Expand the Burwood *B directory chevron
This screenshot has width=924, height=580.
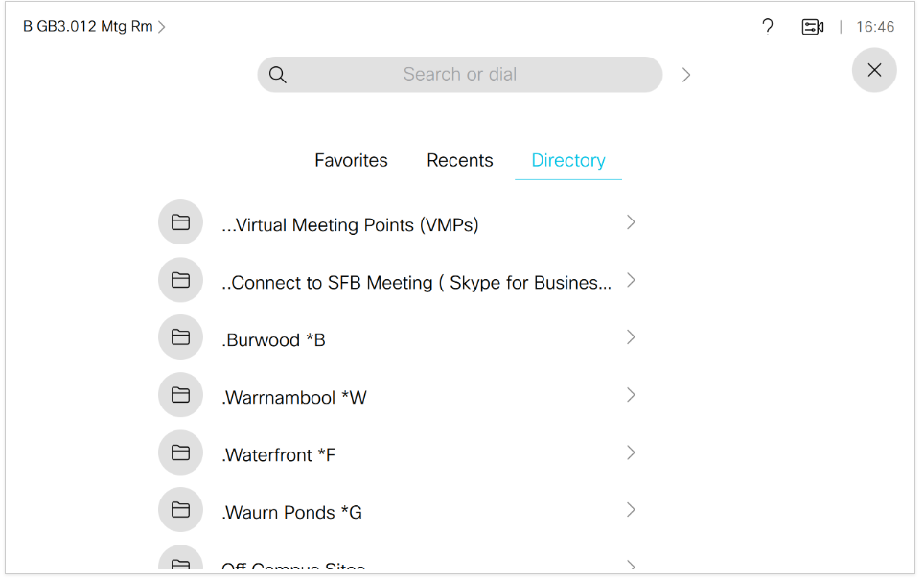click(x=631, y=337)
